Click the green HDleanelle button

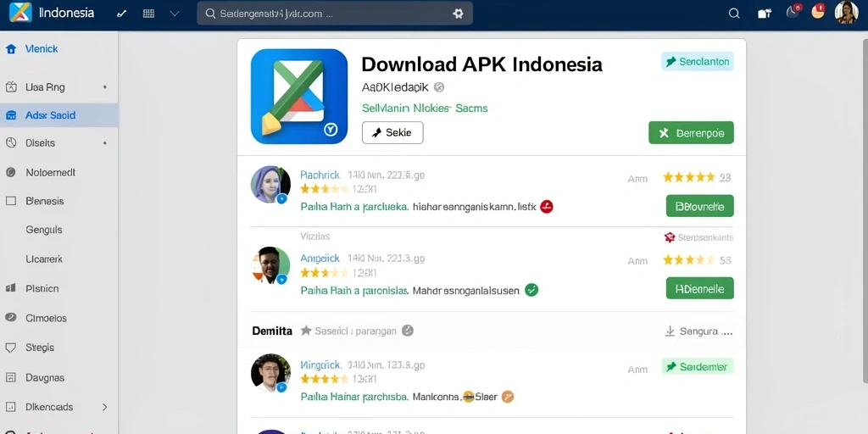[699, 288]
